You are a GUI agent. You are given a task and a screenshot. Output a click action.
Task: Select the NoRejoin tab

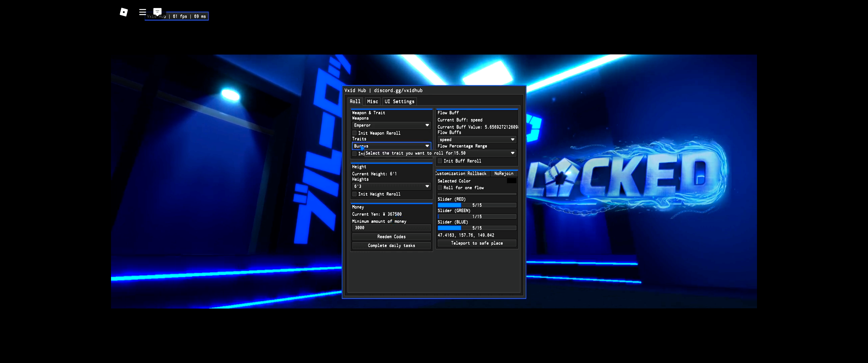[x=504, y=173]
